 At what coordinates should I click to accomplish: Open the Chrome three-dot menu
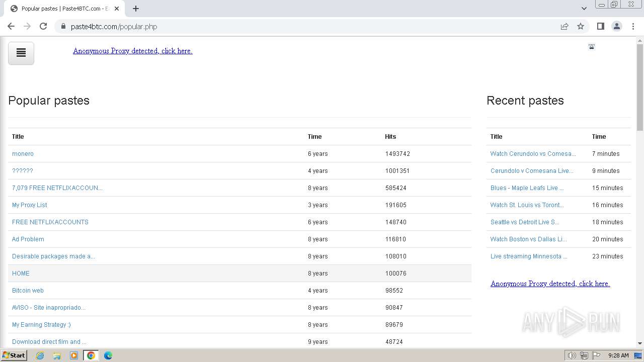(x=633, y=26)
